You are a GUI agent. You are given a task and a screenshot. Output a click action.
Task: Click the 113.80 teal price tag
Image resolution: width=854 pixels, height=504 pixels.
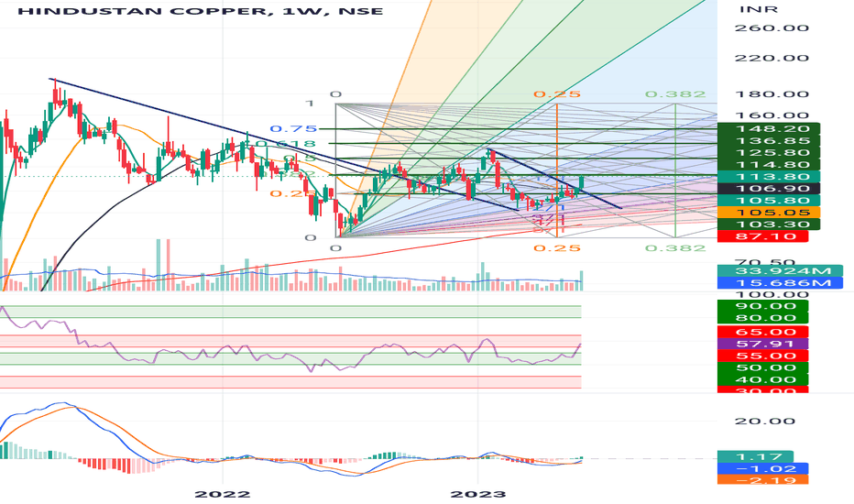pos(769,177)
